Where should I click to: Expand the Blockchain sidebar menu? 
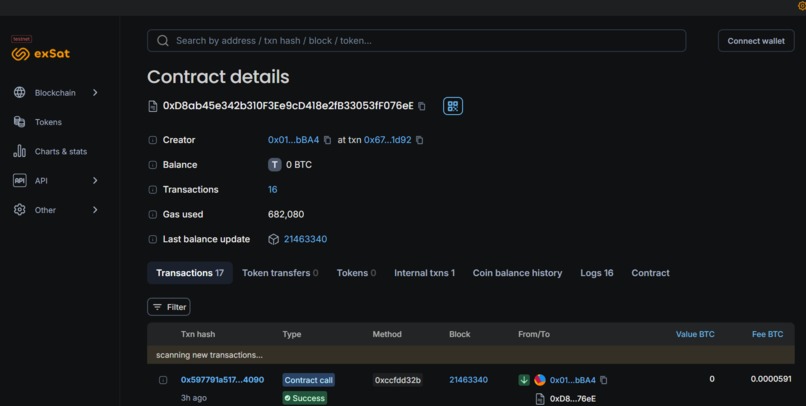pos(95,93)
